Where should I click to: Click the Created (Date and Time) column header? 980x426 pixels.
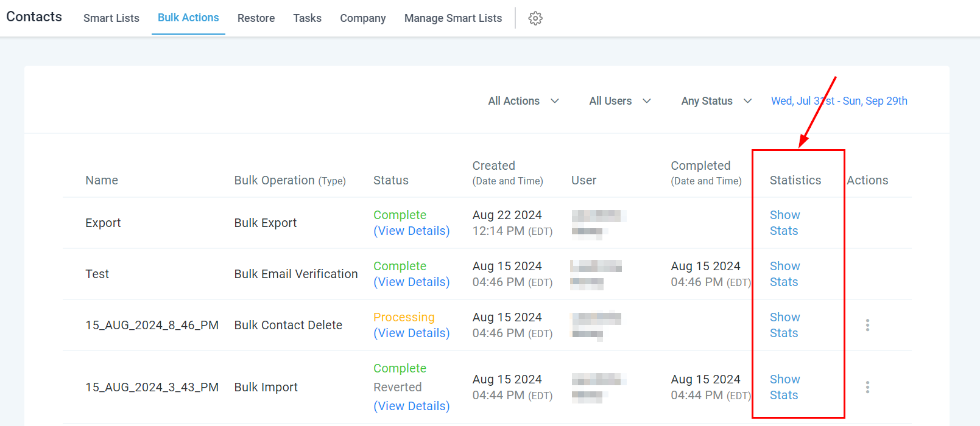point(508,173)
